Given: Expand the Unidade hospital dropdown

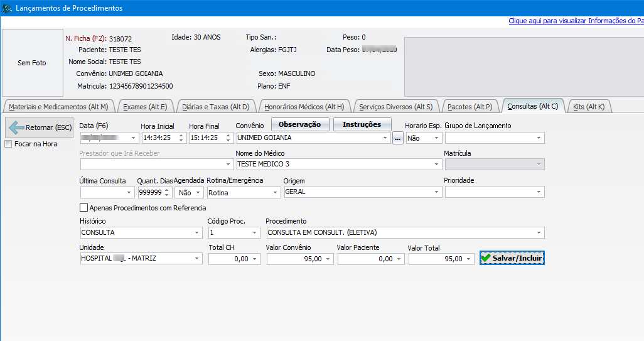Looking at the screenshot, I should tap(197, 259).
